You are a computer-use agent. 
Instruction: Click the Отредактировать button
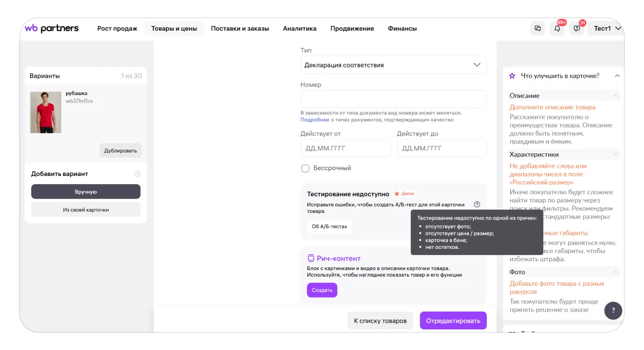[453, 321]
